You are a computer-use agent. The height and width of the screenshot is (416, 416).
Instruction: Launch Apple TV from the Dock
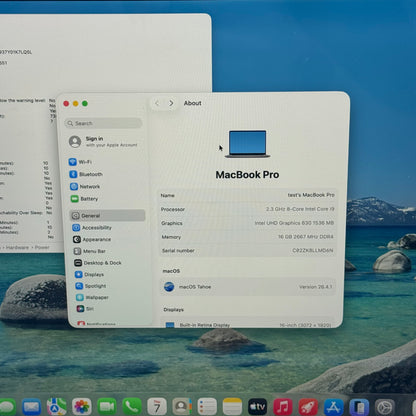point(257,407)
